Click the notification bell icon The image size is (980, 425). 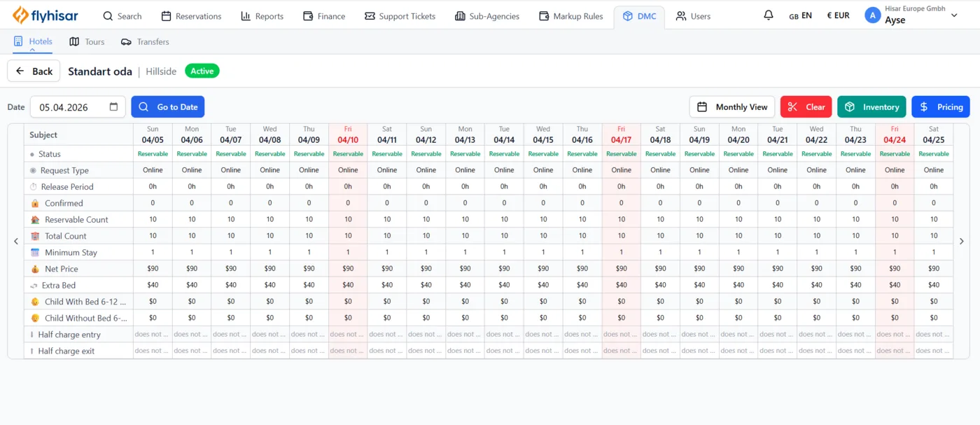tap(769, 15)
